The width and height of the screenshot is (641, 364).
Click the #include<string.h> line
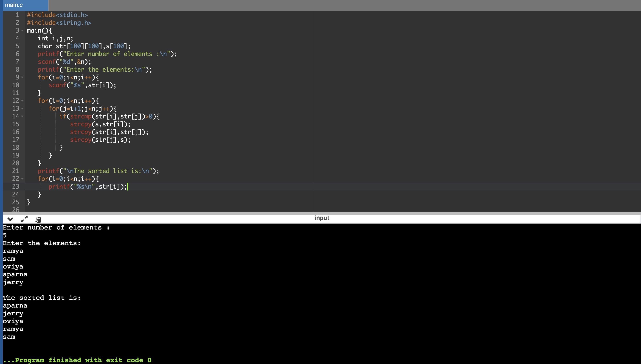tap(59, 23)
